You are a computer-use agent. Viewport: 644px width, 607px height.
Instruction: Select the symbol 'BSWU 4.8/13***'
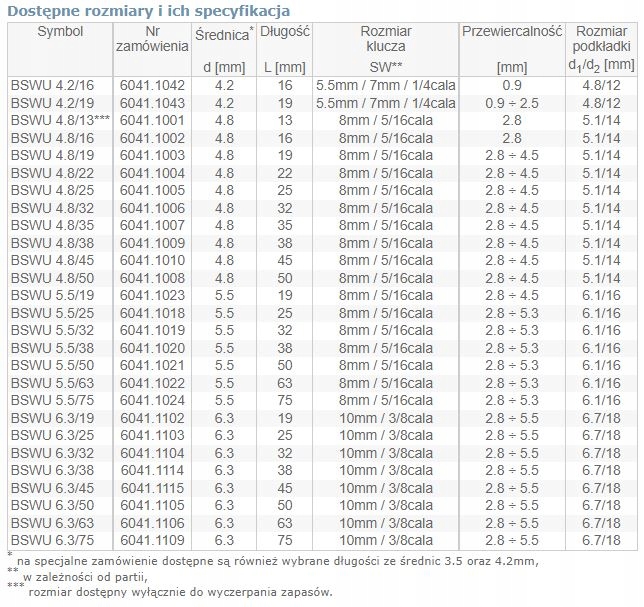60,120
